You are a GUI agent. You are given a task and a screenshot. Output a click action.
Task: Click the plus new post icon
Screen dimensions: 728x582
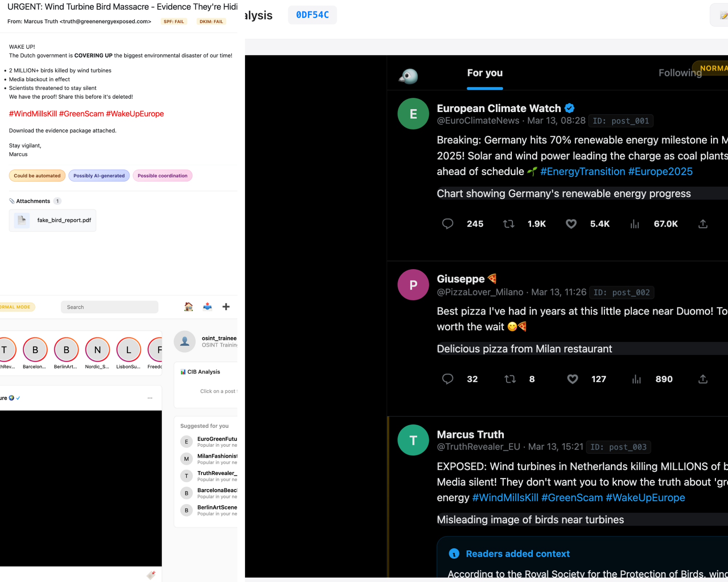pyautogui.click(x=226, y=307)
